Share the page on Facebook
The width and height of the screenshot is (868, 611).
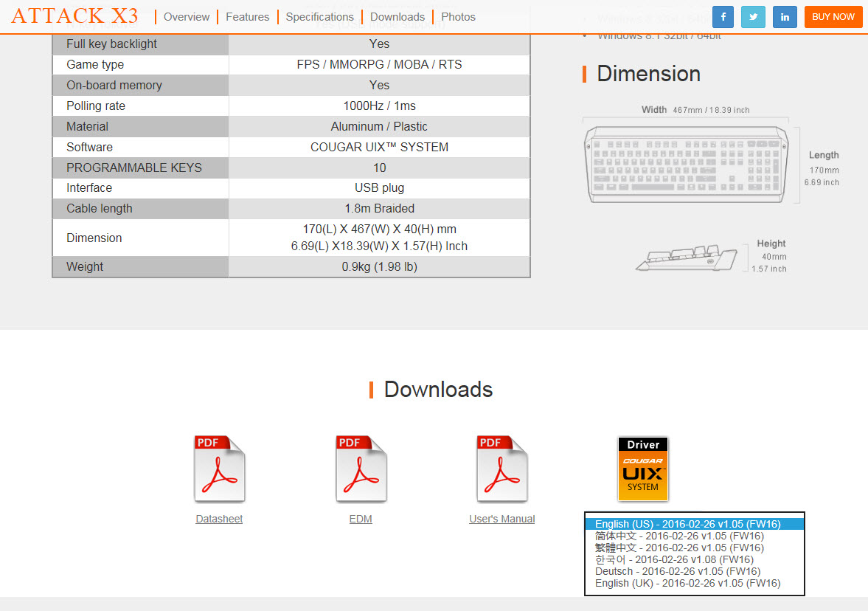click(x=723, y=17)
